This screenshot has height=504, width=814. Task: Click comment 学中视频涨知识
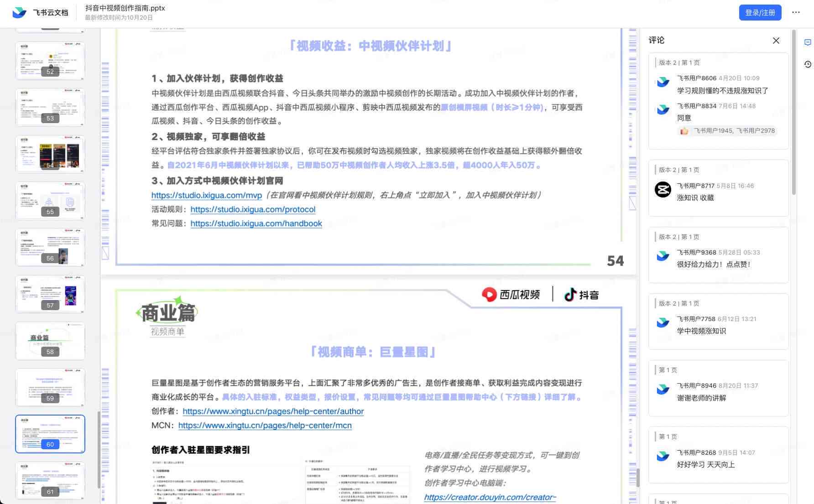(701, 331)
